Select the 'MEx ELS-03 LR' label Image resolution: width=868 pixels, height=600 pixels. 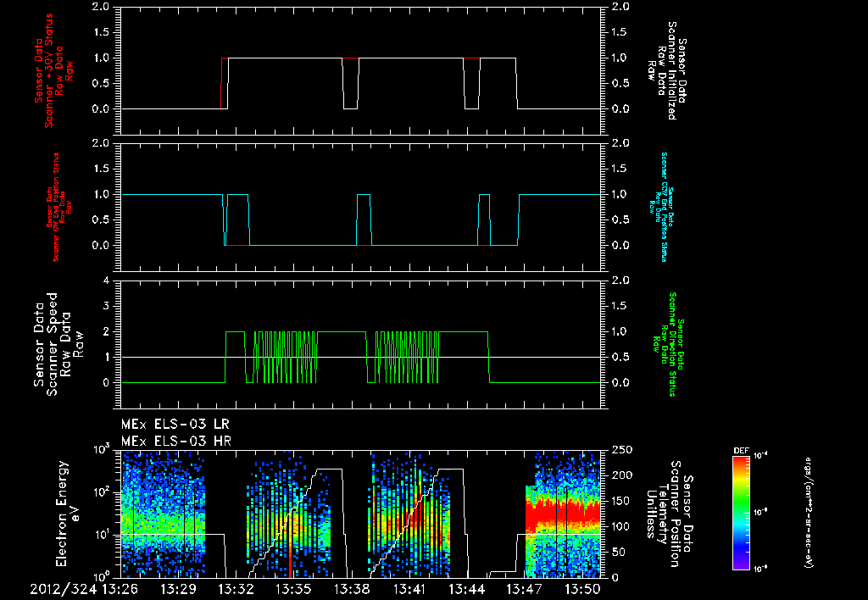(x=175, y=425)
